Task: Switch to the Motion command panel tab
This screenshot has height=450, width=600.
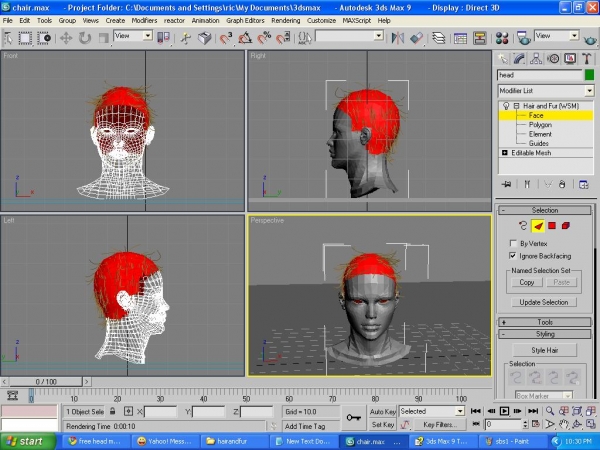Action: pyautogui.click(x=553, y=59)
